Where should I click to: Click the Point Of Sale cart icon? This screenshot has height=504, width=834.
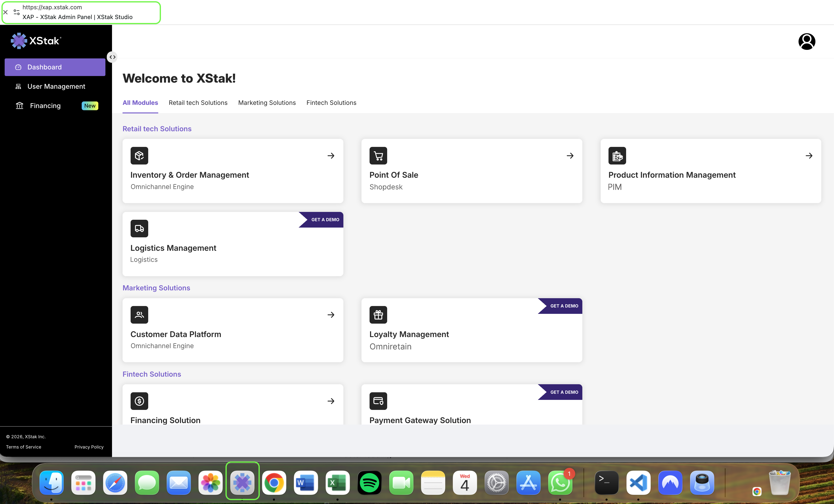(x=378, y=156)
